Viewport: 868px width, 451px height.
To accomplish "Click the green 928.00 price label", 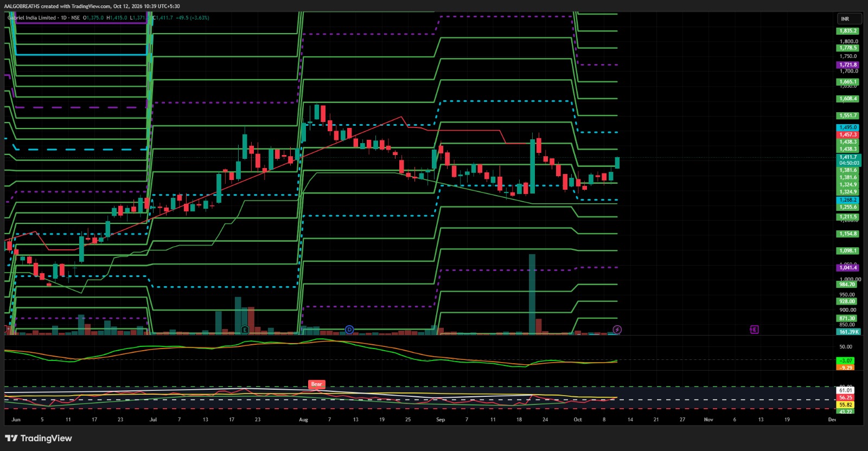I will 847,301.
